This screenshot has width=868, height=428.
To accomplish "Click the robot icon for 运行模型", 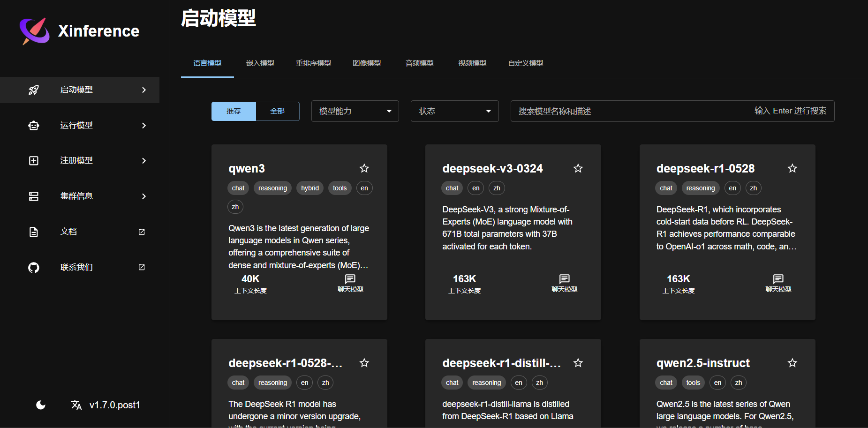I will [x=34, y=126].
